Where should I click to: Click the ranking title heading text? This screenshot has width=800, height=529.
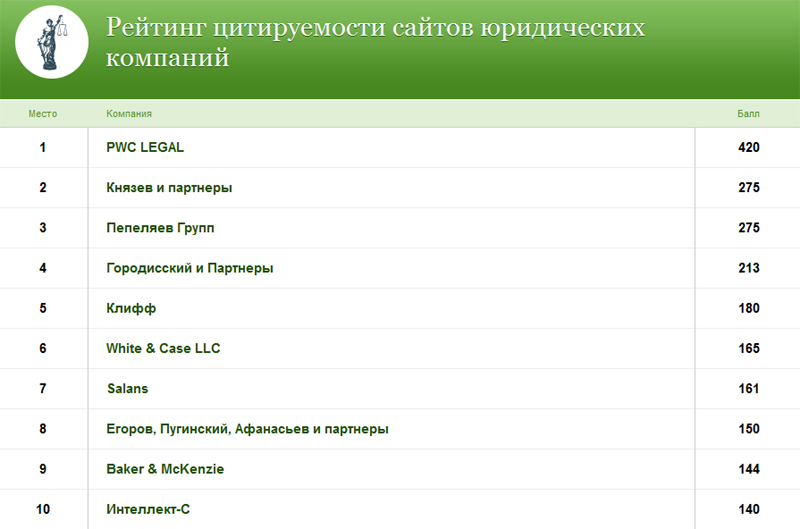[376, 42]
